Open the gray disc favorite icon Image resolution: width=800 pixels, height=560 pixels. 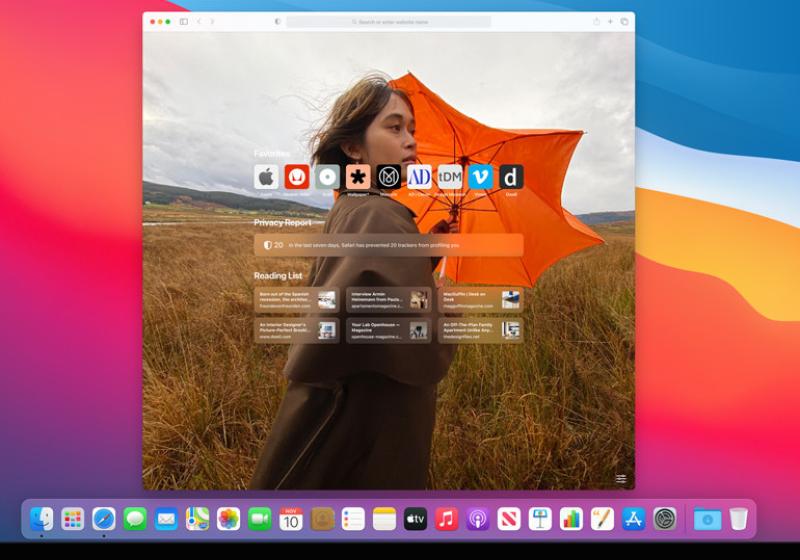pos(328,177)
